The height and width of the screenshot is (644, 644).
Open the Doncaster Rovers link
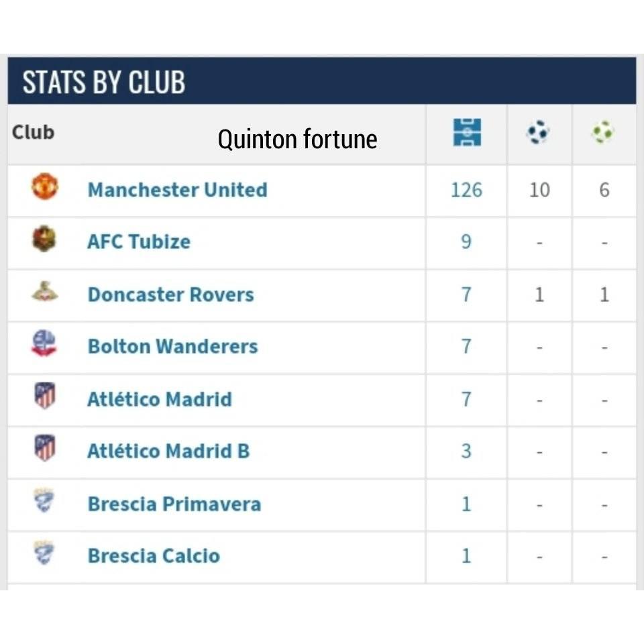point(171,295)
